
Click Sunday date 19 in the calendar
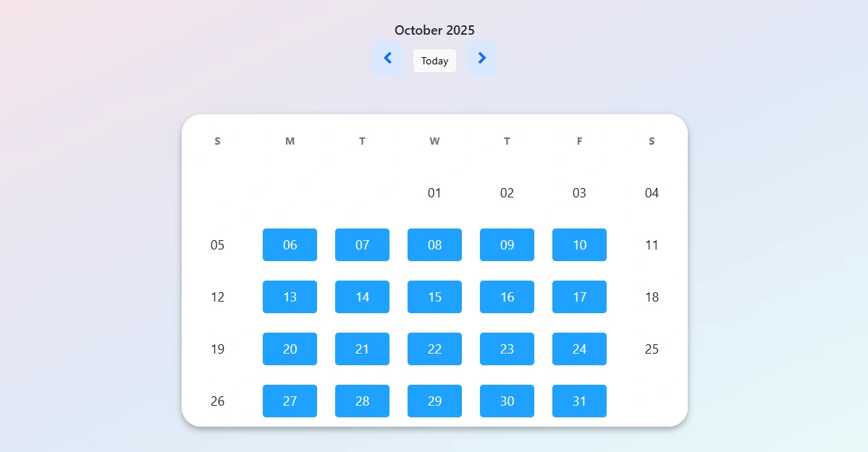217,349
